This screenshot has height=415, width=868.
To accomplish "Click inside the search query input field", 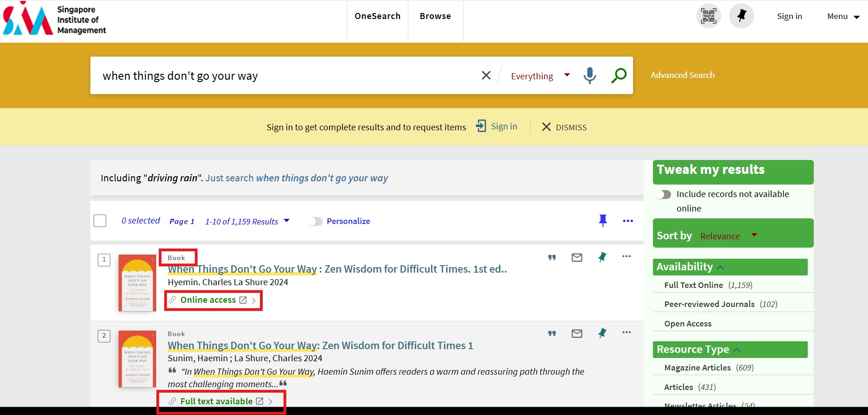I will pyautogui.click(x=287, y=76).
